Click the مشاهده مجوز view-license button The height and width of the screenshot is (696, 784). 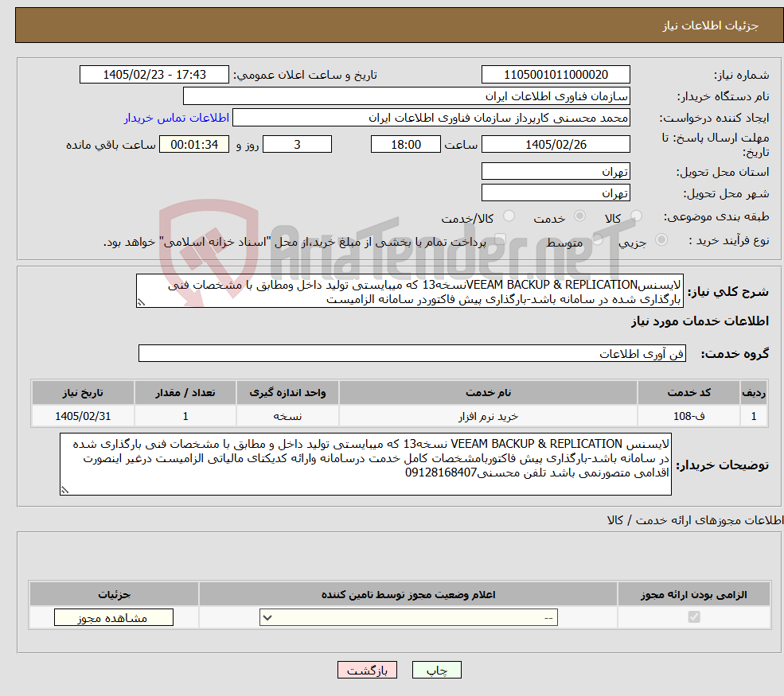114,617
